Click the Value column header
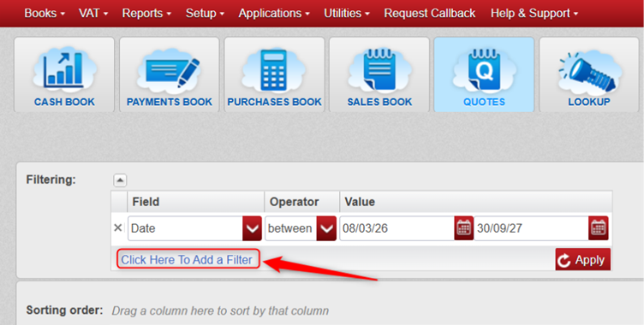Image resolution: width=644 pixels, height=325 pixels. (475, 202)
